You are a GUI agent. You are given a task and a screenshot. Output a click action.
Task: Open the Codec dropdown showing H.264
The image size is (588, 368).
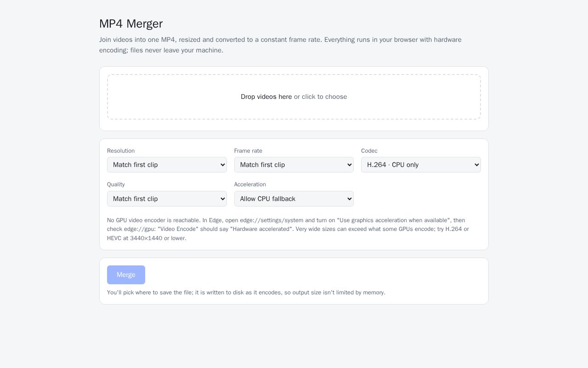421,165
